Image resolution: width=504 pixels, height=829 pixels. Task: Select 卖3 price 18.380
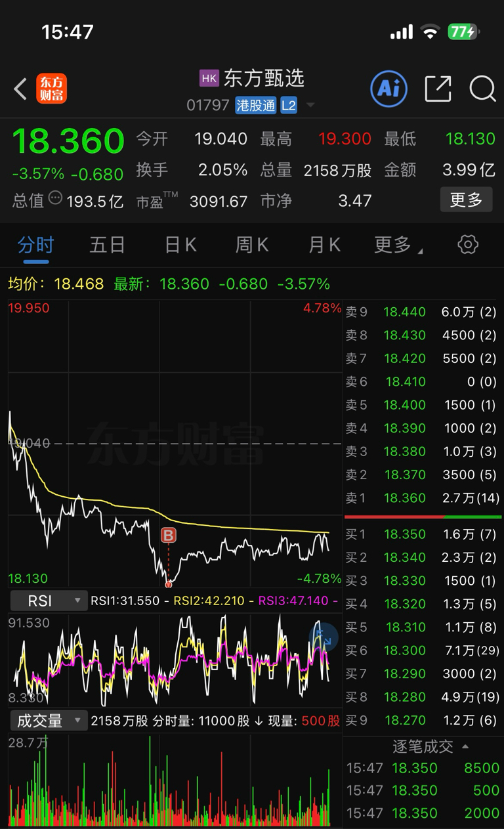point(404,452)
